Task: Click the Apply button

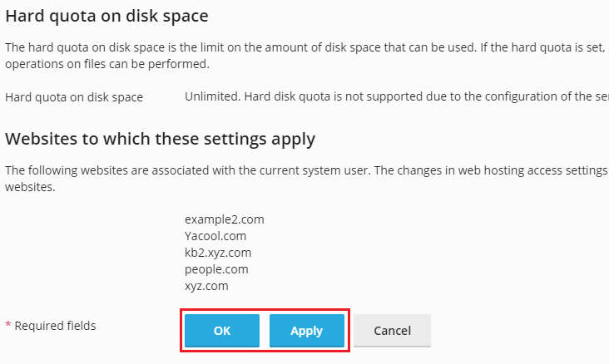Action: (307, 330)
